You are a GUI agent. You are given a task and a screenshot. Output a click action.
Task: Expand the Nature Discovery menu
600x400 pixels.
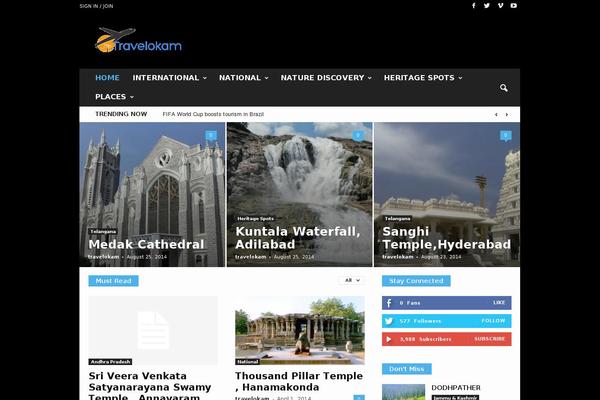(326, 78)
